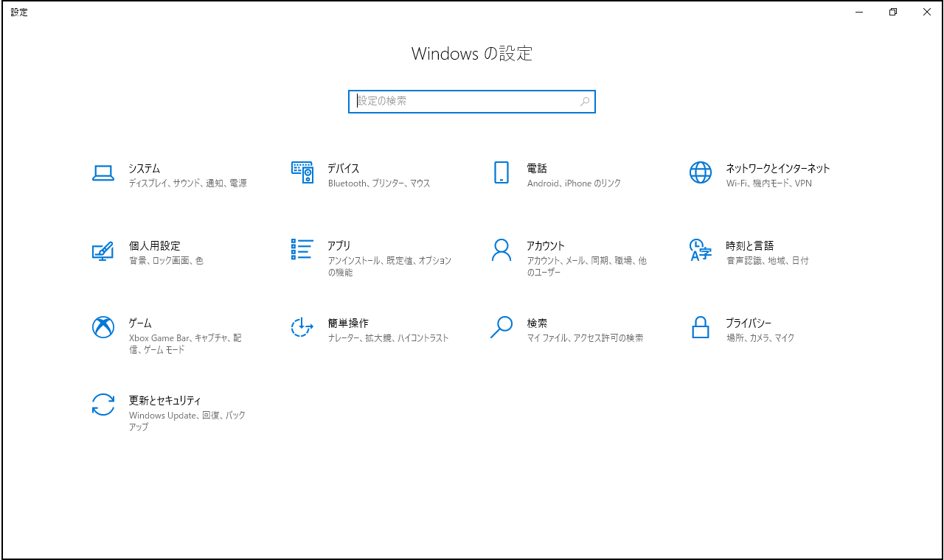
Task: Click description マイ ファイル、アクセス許可の検索
Action: (x=586, y=338)
